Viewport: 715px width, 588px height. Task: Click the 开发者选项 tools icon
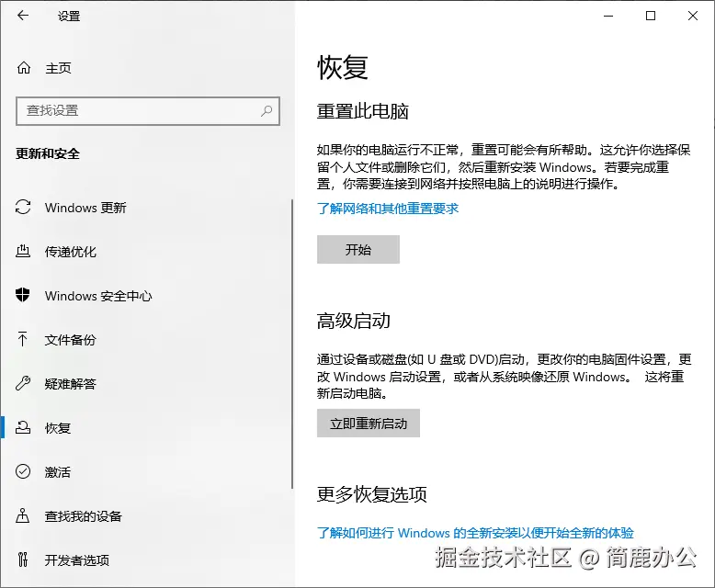coord(23,560)
